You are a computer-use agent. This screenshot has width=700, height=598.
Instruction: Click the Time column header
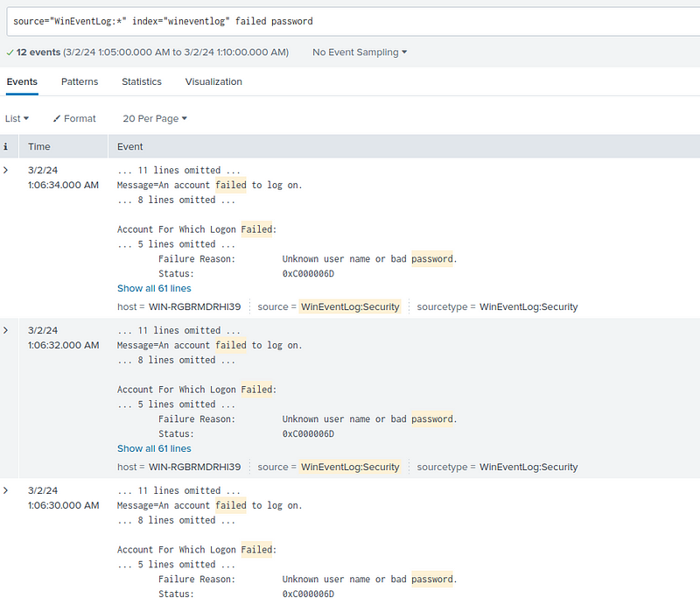click(39, 146)
